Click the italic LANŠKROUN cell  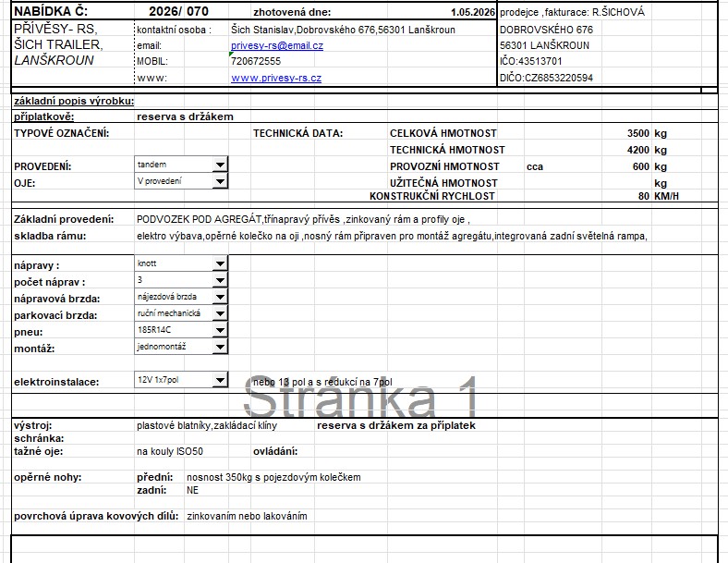coord(54,60)
